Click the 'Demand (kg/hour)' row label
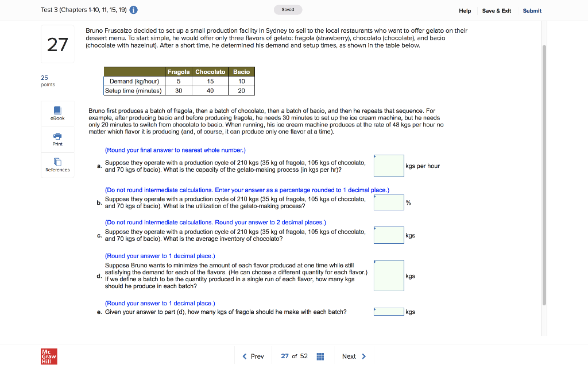This screenshot has width=588, height=368. 134,81
